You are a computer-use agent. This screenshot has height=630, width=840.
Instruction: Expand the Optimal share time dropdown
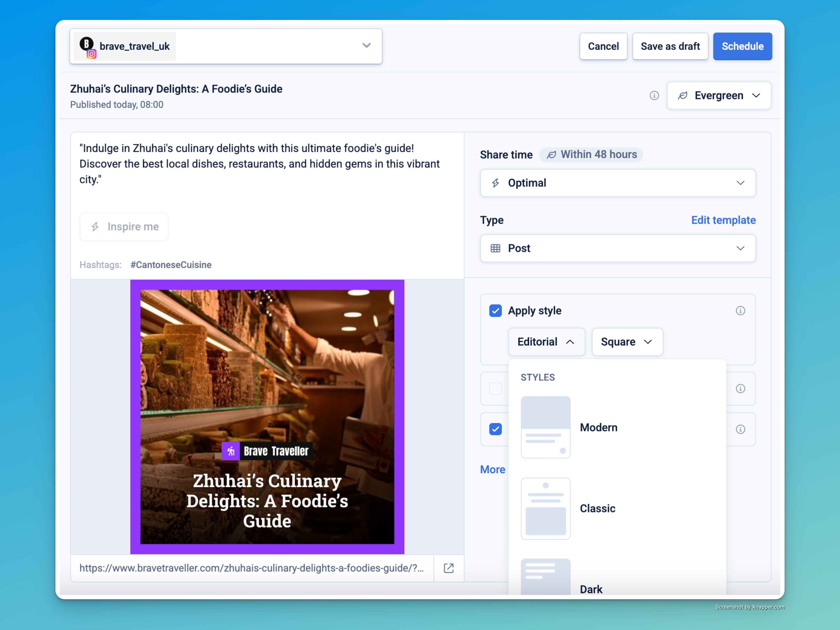click(x=617, y=183)
